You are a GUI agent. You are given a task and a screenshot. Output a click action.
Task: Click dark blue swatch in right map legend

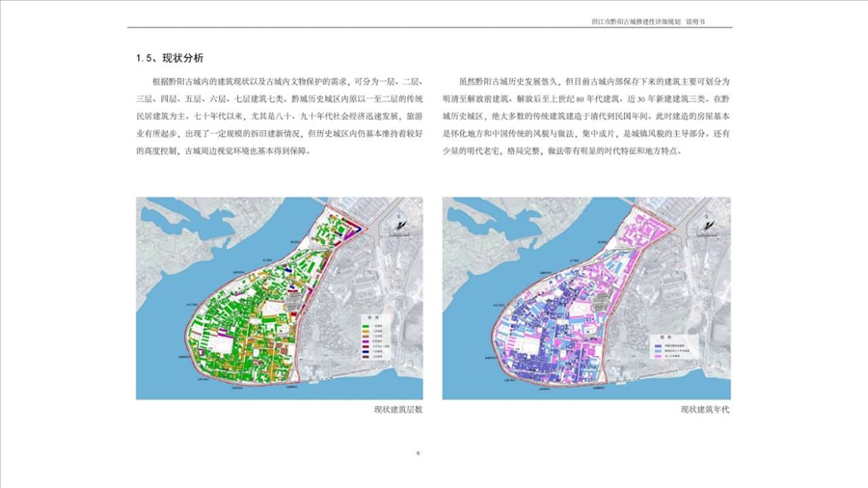point(658,346)
